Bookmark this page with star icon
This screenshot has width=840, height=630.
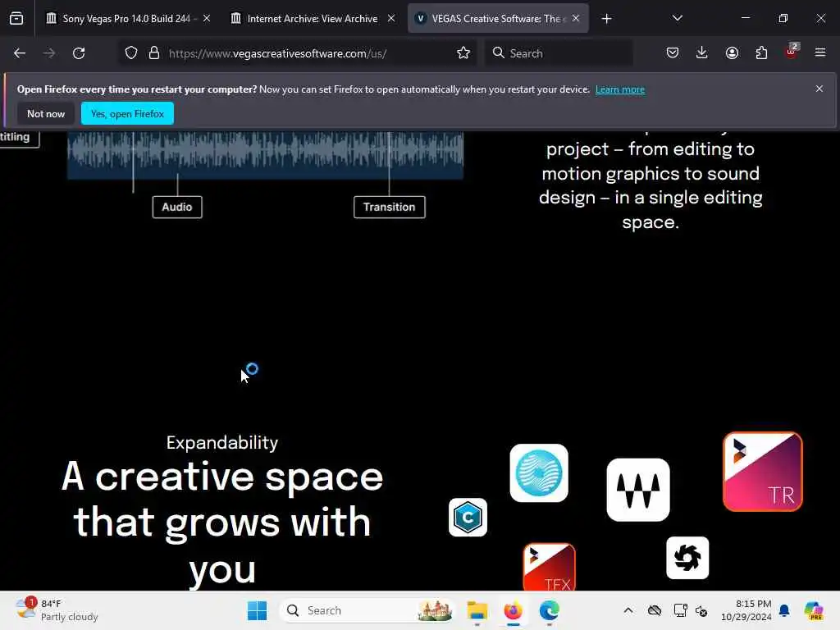(463, 53)
